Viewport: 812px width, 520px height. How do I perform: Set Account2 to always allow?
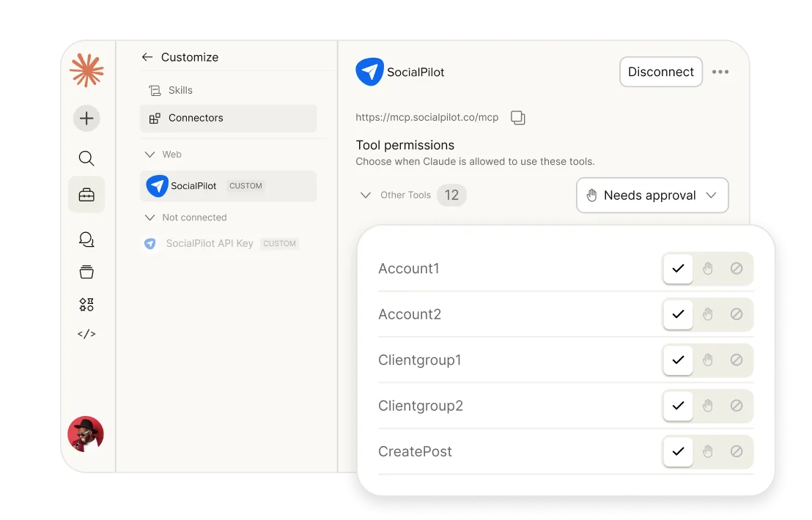678,314
